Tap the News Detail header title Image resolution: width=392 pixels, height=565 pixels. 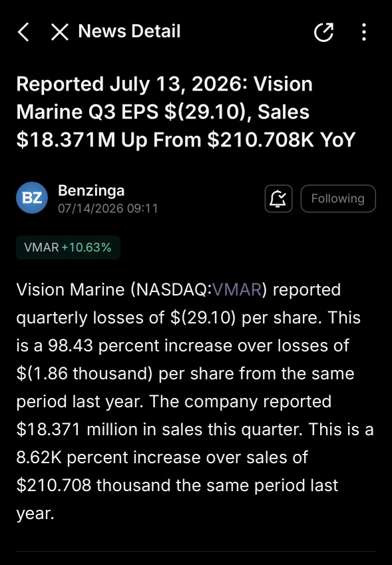(x=129, y=31)
